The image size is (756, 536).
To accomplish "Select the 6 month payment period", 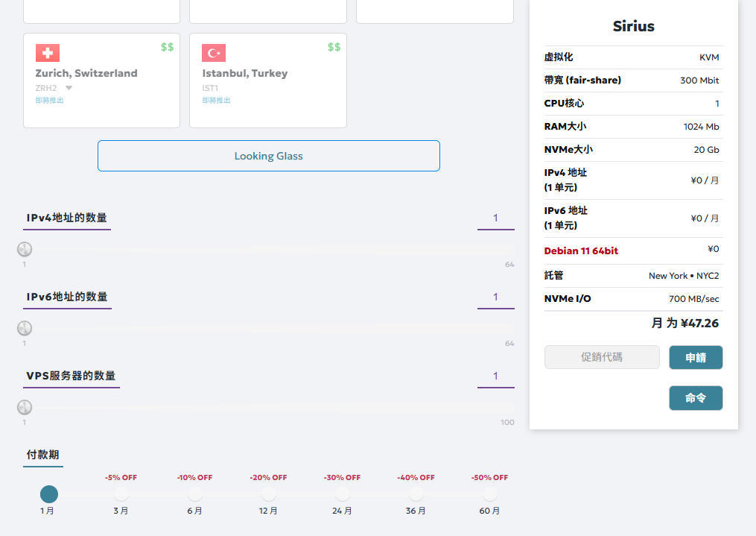I will click(195, 494).
